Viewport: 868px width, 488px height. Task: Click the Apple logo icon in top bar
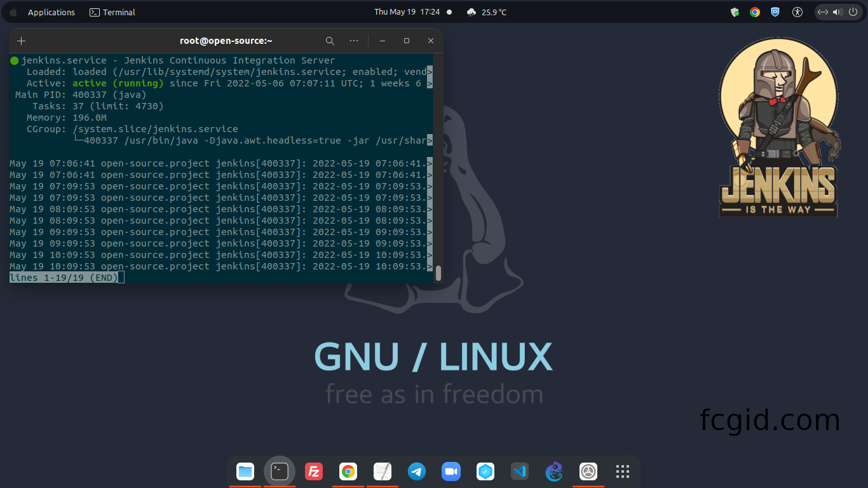tap(13, 12)
